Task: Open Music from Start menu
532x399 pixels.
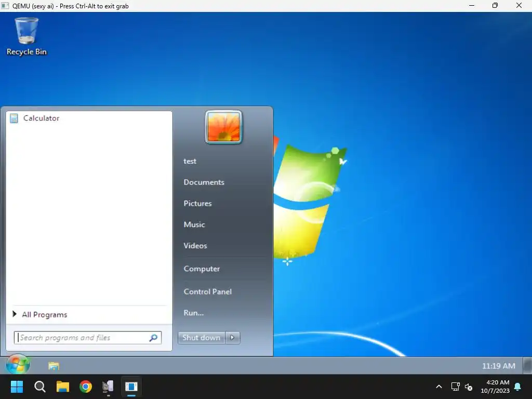Action: click(x=194, y=224)
